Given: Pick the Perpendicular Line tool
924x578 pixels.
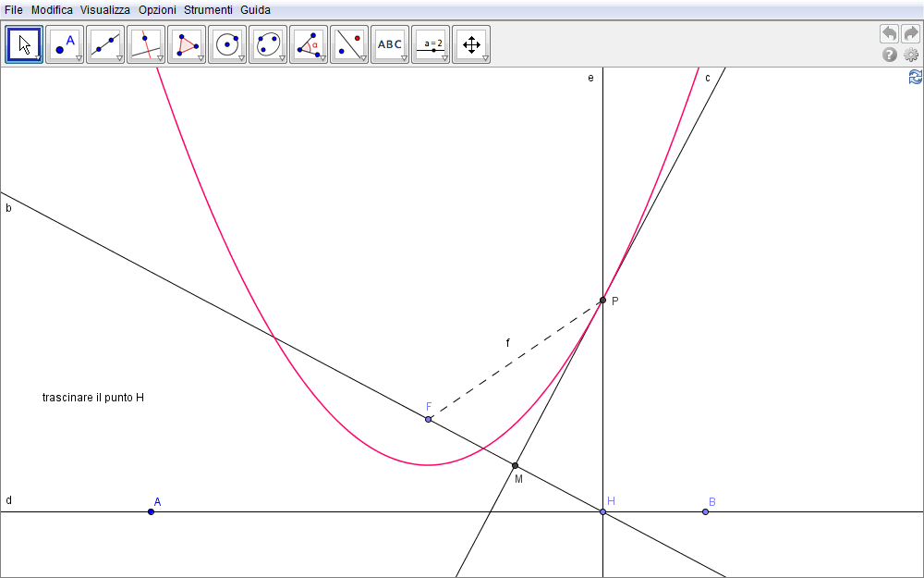Looking at the screenshot, I should click(x=146, y=43).
